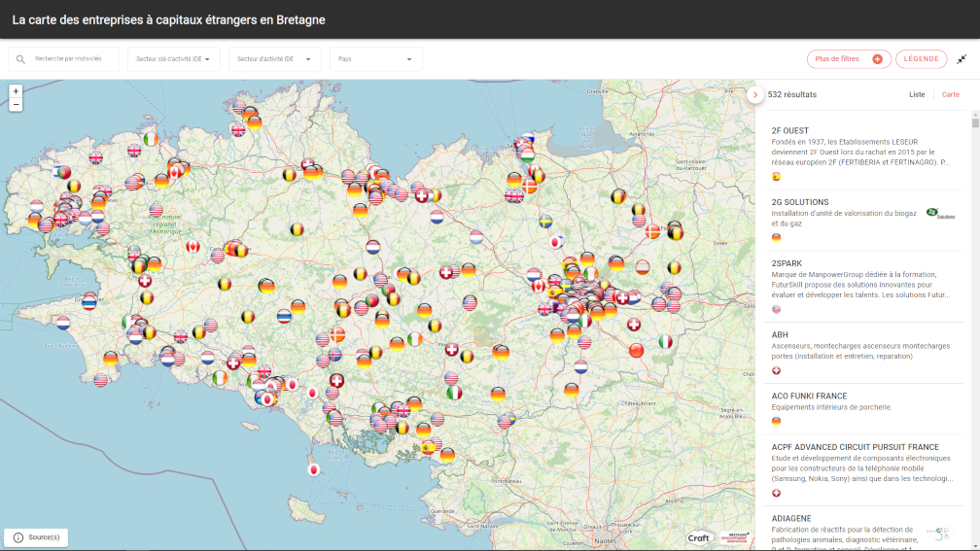Click the Spanish flag under 2F OUEST

point(776,177)
